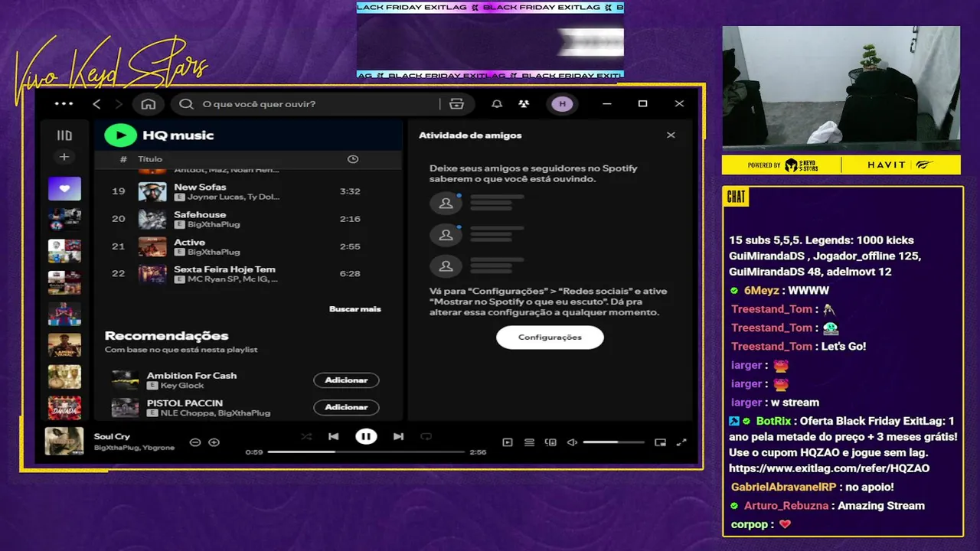Click chat username '6Meyz'
The width and height of the screenshot is (980, 551).
(761, 291)
